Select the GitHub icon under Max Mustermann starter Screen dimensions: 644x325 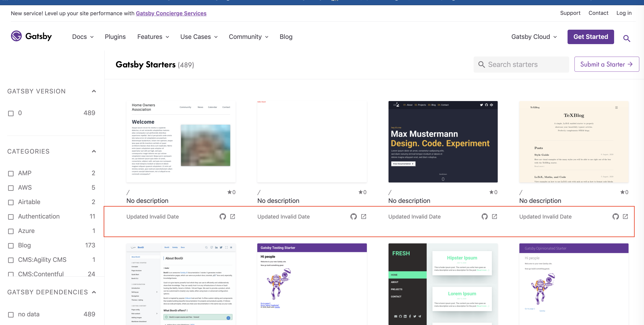[x=484, y=217]
